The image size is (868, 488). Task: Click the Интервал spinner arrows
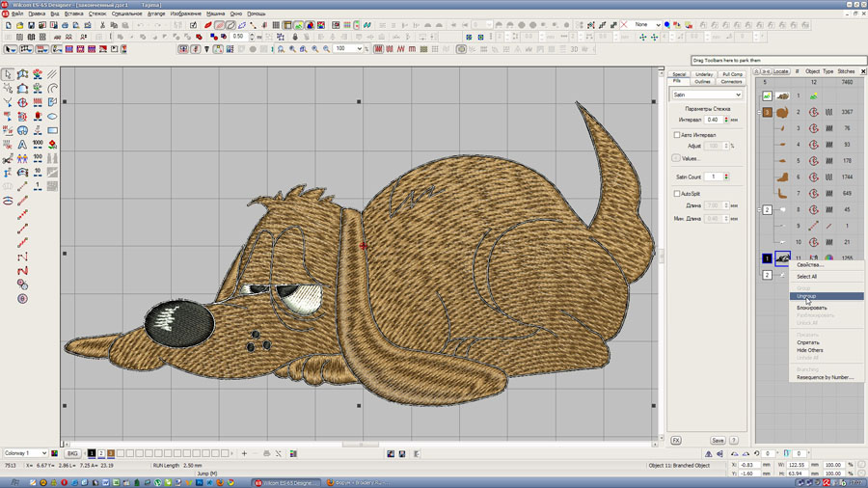[x=726, y=120]
